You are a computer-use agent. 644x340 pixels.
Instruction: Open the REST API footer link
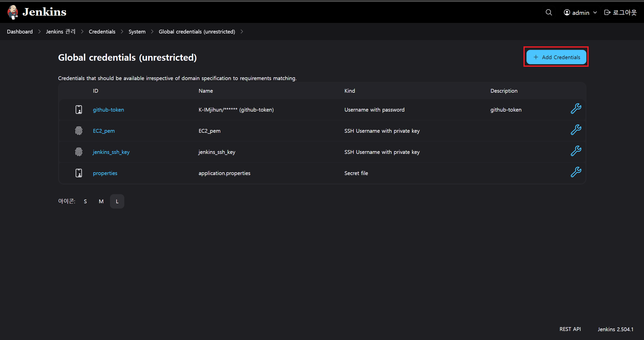pos(570,329)
